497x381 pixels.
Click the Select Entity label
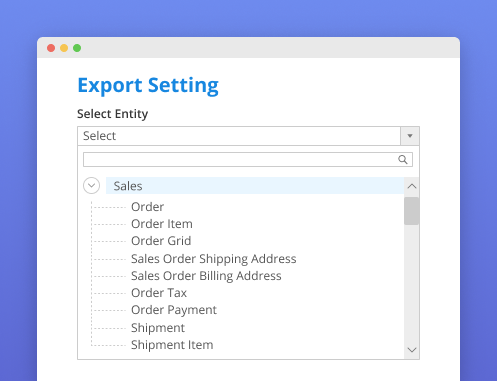tap(113, 114)
